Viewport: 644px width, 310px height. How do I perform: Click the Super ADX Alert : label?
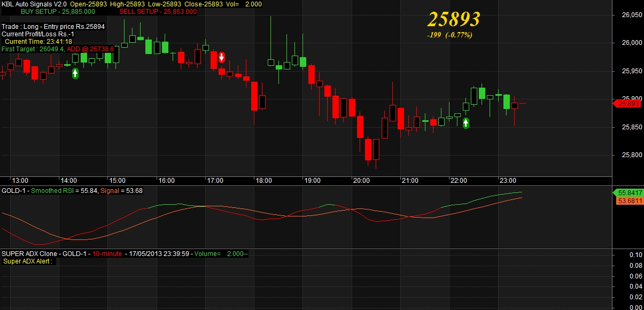pyautogui.click(x=27, y=261)
